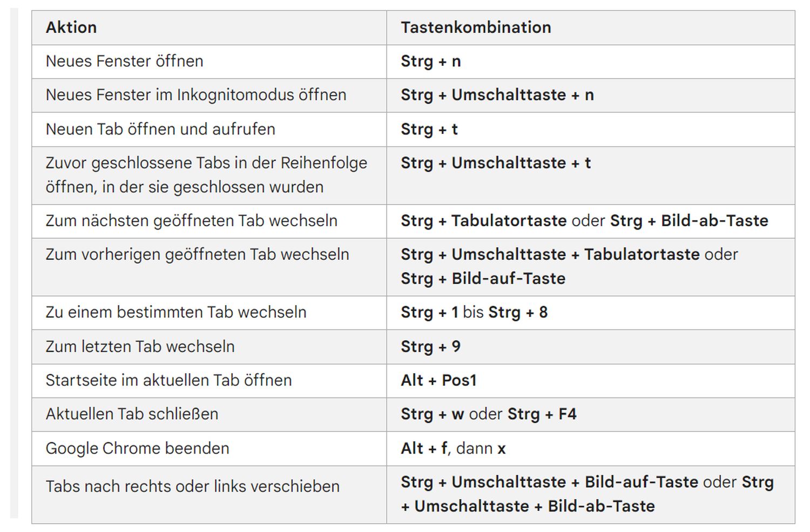
Task: Click 'Neues Fenster öffnen' cell
Action: pyautogui.click(x=124, y=62)
